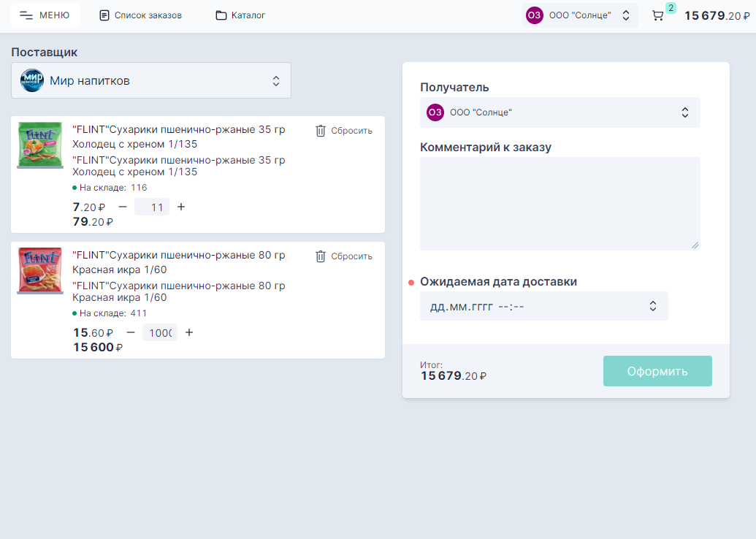Increase quantity of Холодец с хреном crackers
Viewport: 756px width, 539px height.
[x=181, y=207]
